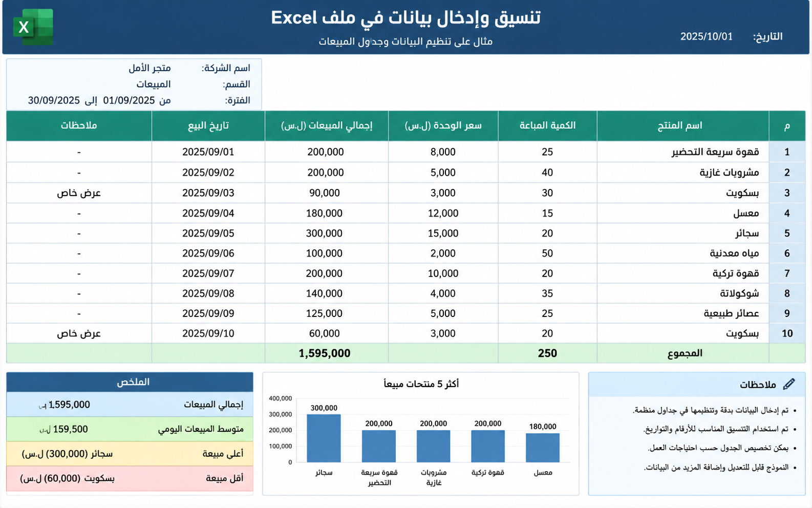The width and height of the screenshot is (812, 508).
Task: Click the عرض خاص note dated 2025/09/03
Action: click(79, 193)
